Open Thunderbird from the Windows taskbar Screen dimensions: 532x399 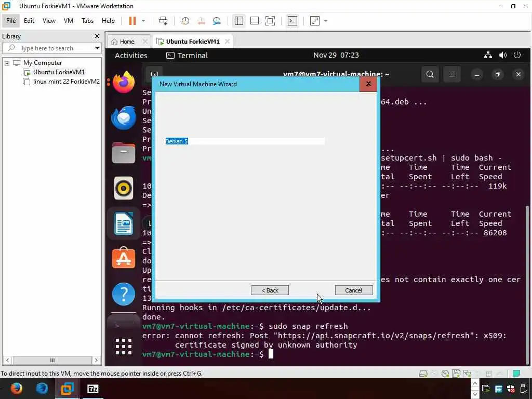pos(42,389)
